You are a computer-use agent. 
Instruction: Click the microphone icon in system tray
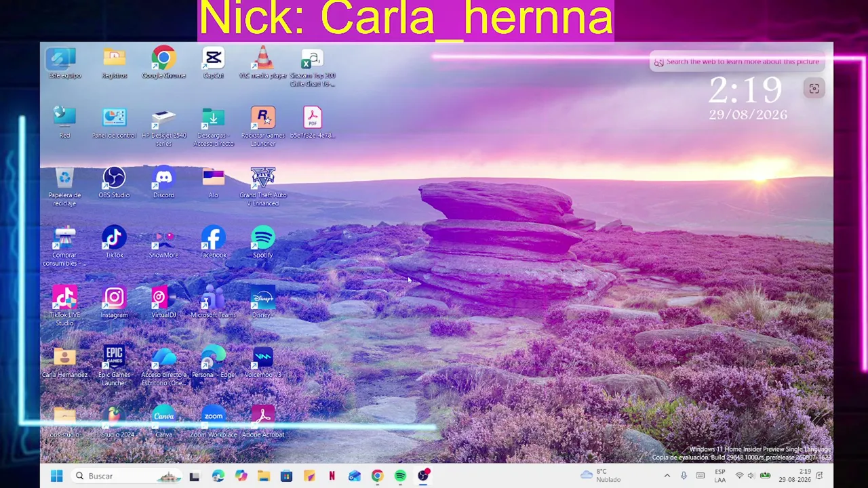[x=684, y=476]
